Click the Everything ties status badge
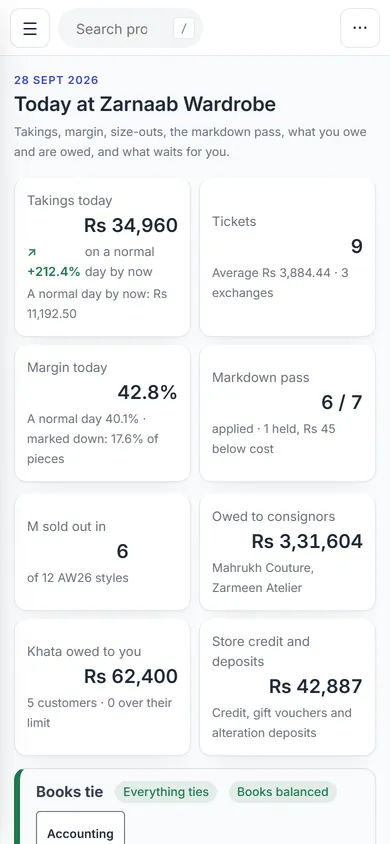The height and width of the screenshot is (844, 390). [x=166, y=792]
